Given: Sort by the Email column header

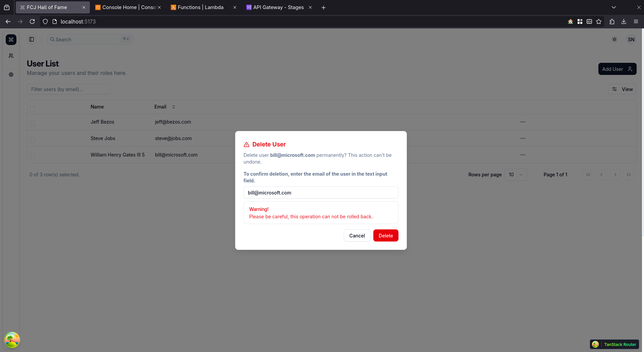Looking at the screenshot, I should tap(165, 107).
